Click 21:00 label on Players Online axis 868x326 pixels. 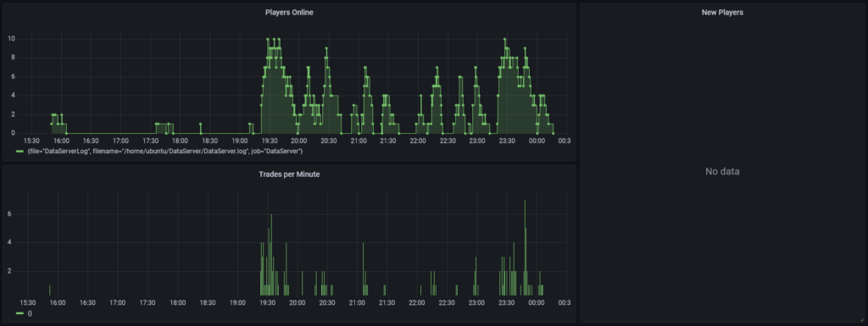(x=359, y=141)
